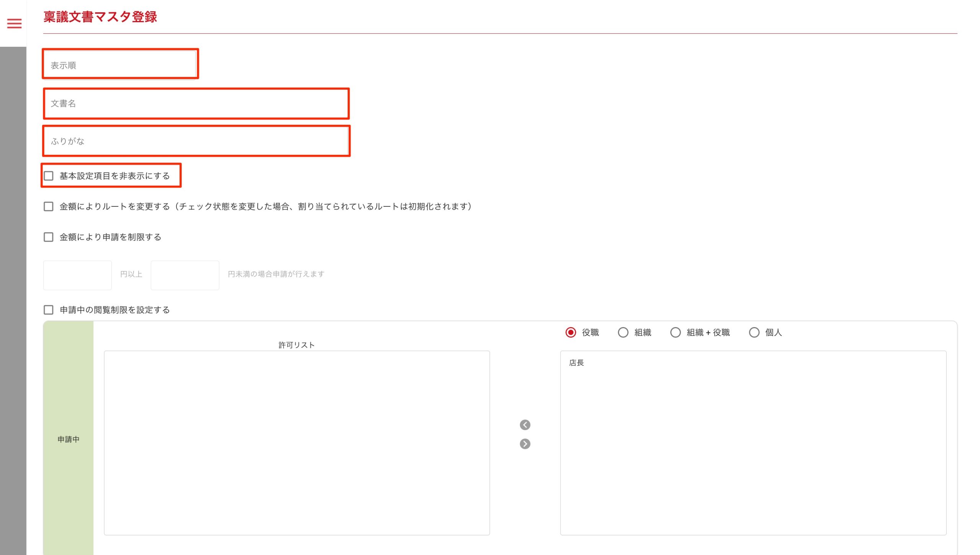Click the right arrow move button
Screen dimensions: 980x555
pyautogui.click(x=525, y=444)
